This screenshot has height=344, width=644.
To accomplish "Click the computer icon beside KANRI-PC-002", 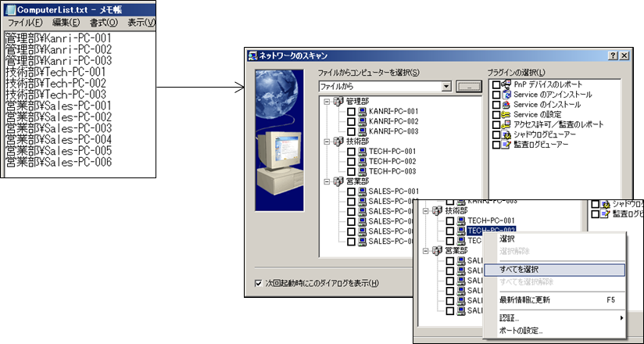I will pos(362,121).
